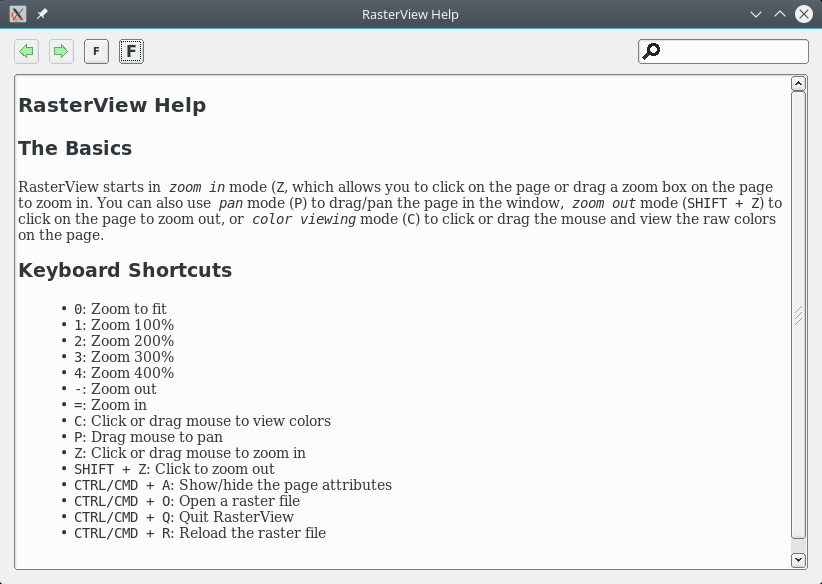This screenshot has width=822, height=584.
Task: Go forward with the green right arrow
Action: click(x=61, y=51)
